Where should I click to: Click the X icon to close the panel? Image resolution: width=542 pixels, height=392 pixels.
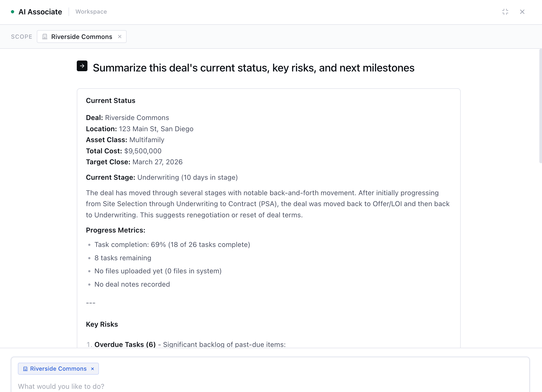coord(522,12)
